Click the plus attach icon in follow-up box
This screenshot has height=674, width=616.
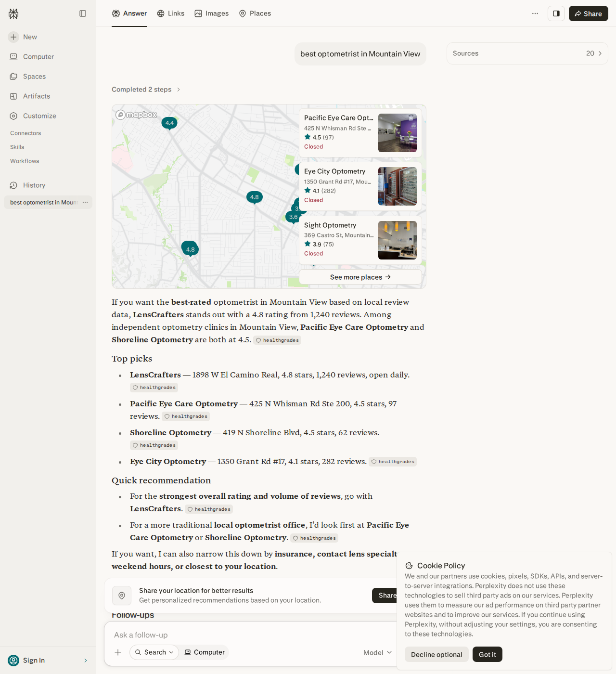pyautogui.click(x=118, y=652)
